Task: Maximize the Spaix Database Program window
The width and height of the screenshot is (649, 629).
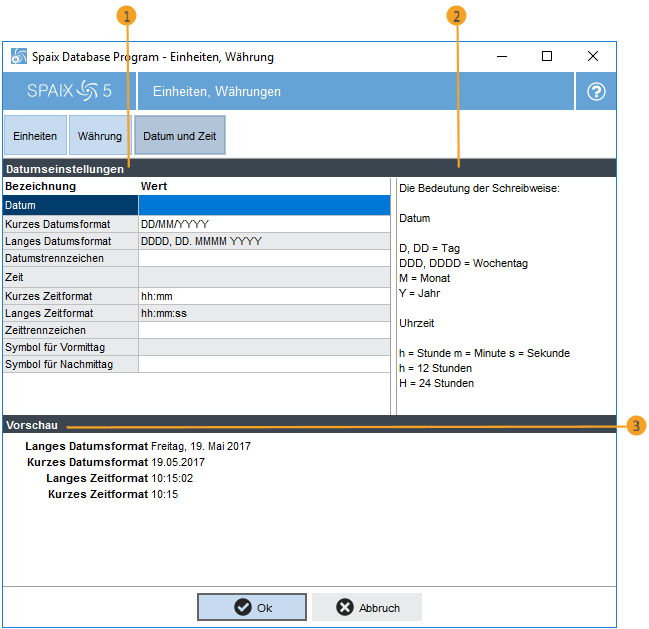Action: (547, 56)
